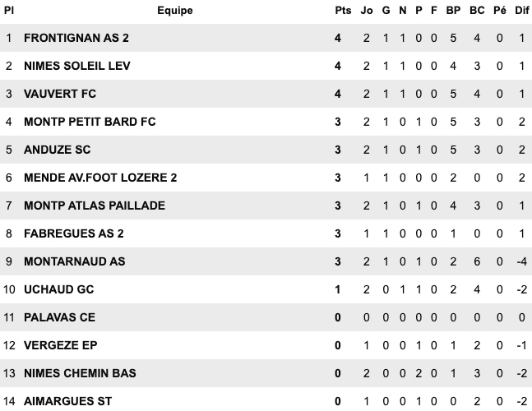Image resolution: width=532 pixels, height=411 pixels.
Task: Click the NIMES CHEMIN BAS team name
Action: pos(80,373)
